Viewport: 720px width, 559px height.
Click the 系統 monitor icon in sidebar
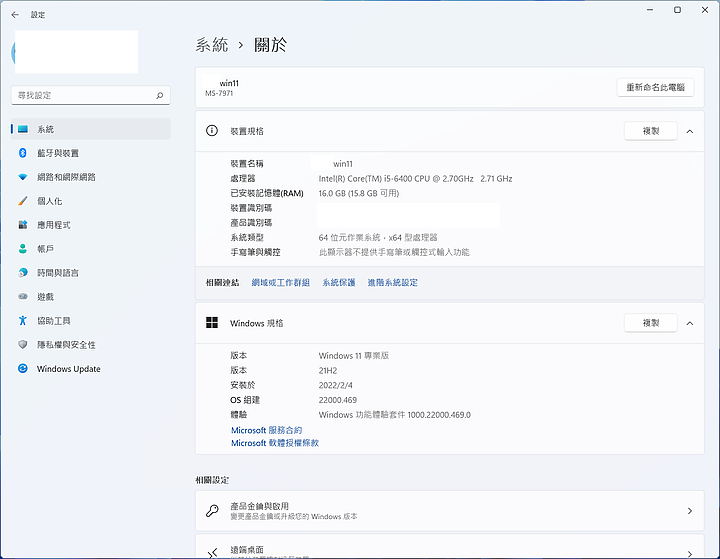(23, 129)
